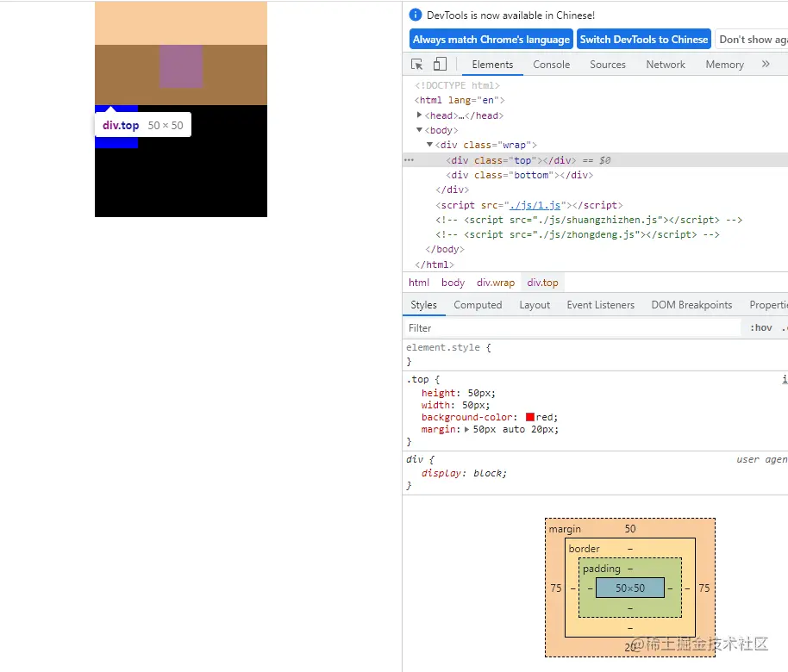Click the display block declaration
The width and height of the screenshot is (788, 672).
pos(464,473)
